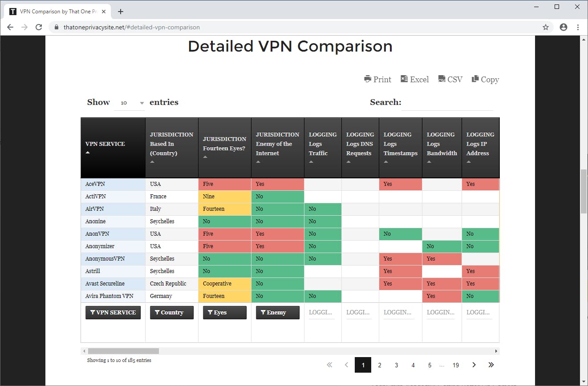Image resolution: width=588 pixels, height=386 pixels.
Task: Open the Chrome three-dot menu
Action: pyautogui.click(x=578, y=27)
